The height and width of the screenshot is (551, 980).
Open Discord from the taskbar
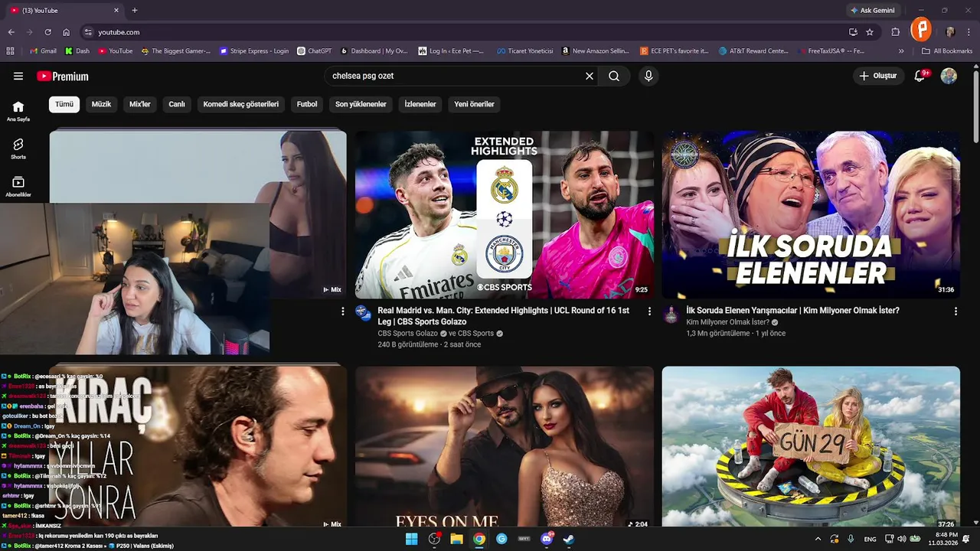(547, 539)
